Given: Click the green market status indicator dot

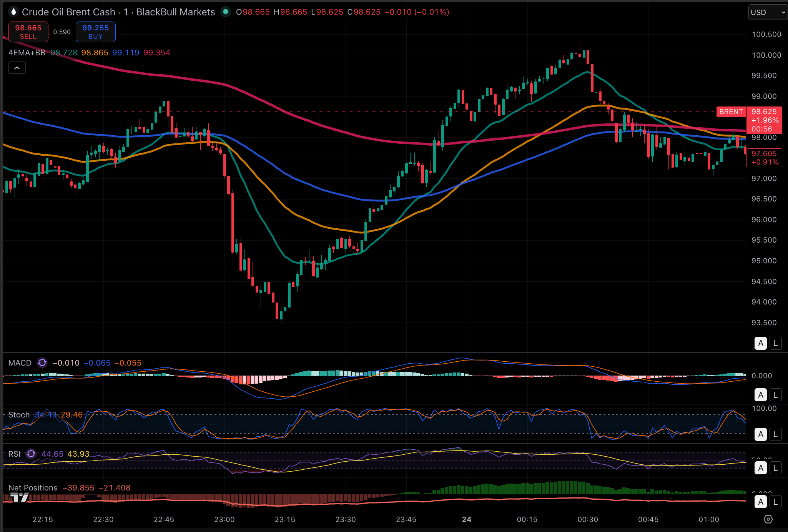Looking at the screenshot, I should click(x=226, y=12).
